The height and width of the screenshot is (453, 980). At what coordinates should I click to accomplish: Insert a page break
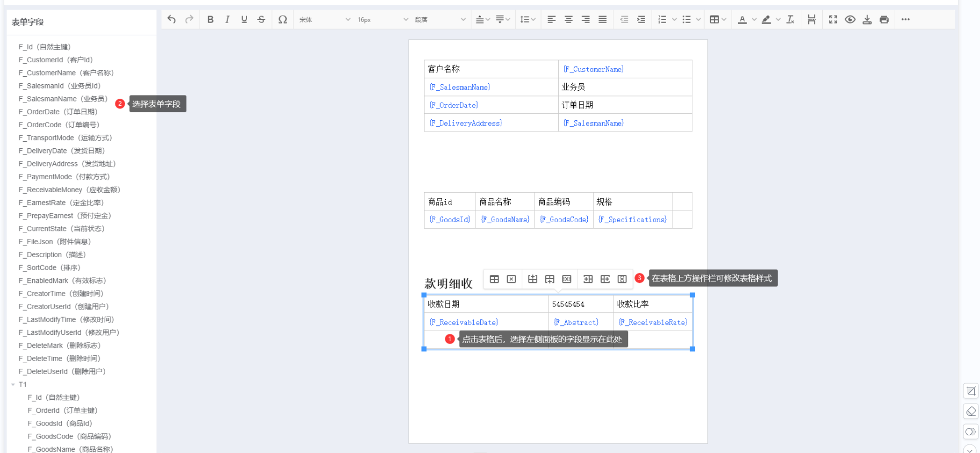click(811, 19)
